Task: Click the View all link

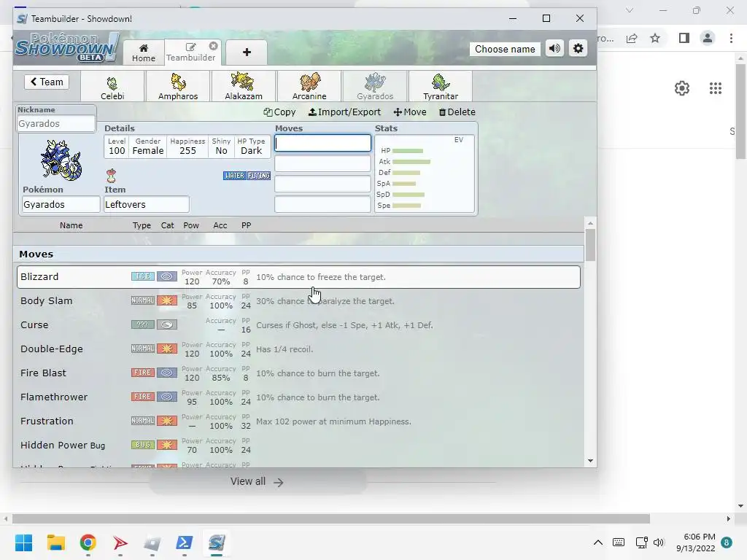Action: pos(258,482)
